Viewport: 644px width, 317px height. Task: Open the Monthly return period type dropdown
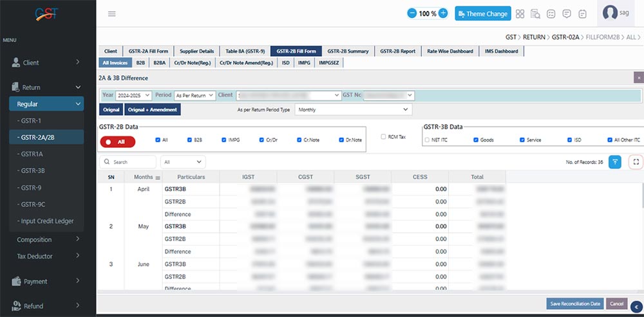coord(352,110)
